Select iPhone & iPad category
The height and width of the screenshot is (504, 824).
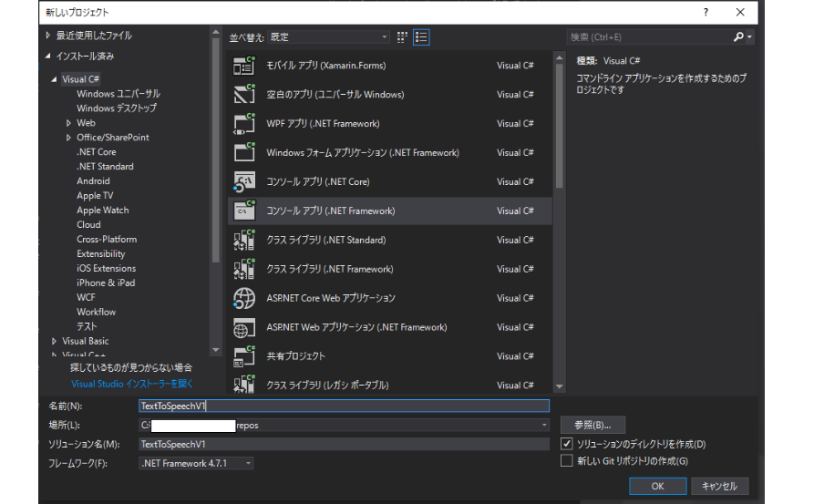point(106,283)
